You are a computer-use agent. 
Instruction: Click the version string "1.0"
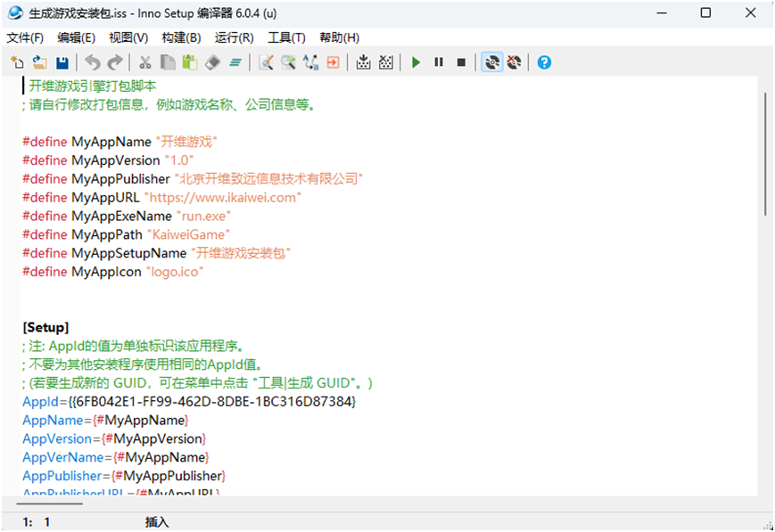click(179, 160)
